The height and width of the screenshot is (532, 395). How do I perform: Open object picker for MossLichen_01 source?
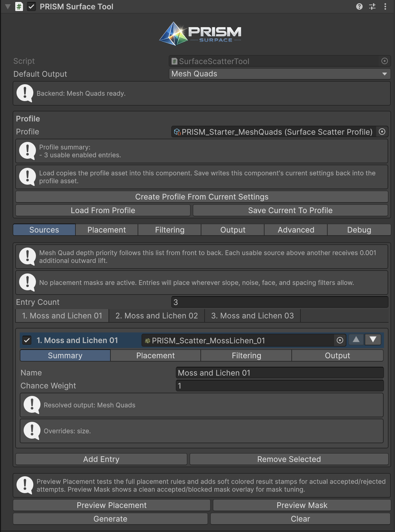(340, 340)
